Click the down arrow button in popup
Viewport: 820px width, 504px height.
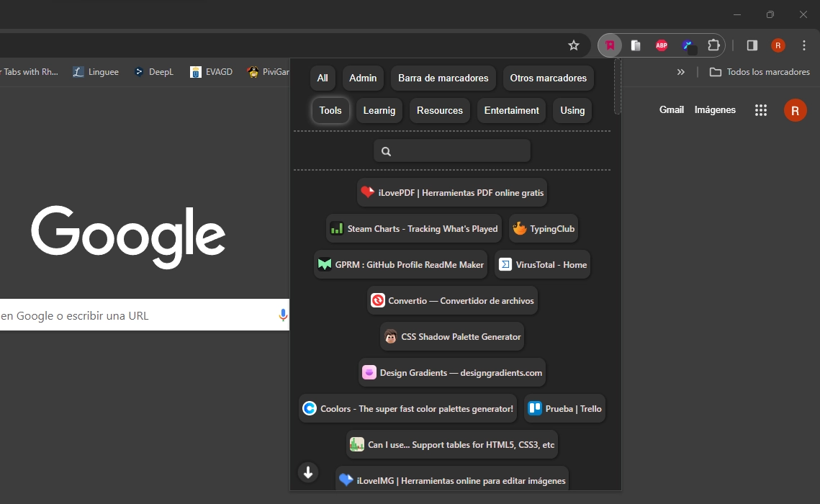309,472
